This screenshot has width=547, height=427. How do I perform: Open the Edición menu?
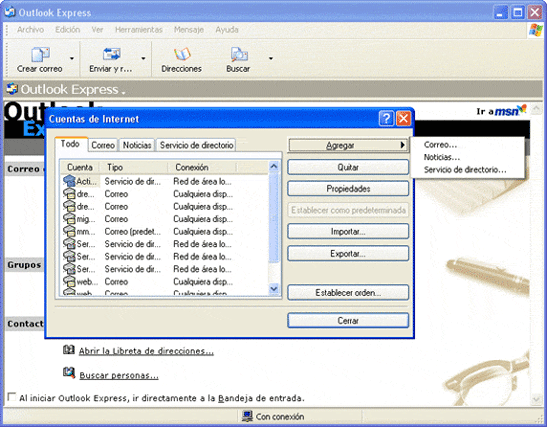click(68, 30)
